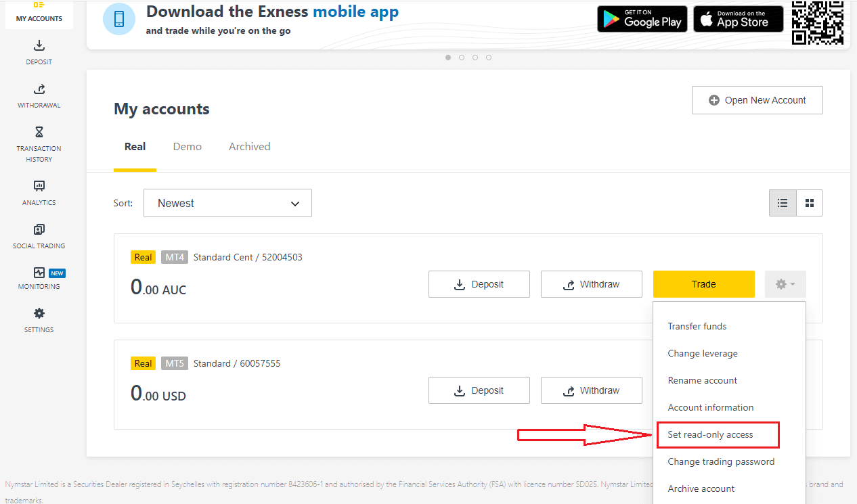The width and height of the screenshot is (857, 504).
Task: Choose Set read-only access from the menu
Action: point(709,434)
